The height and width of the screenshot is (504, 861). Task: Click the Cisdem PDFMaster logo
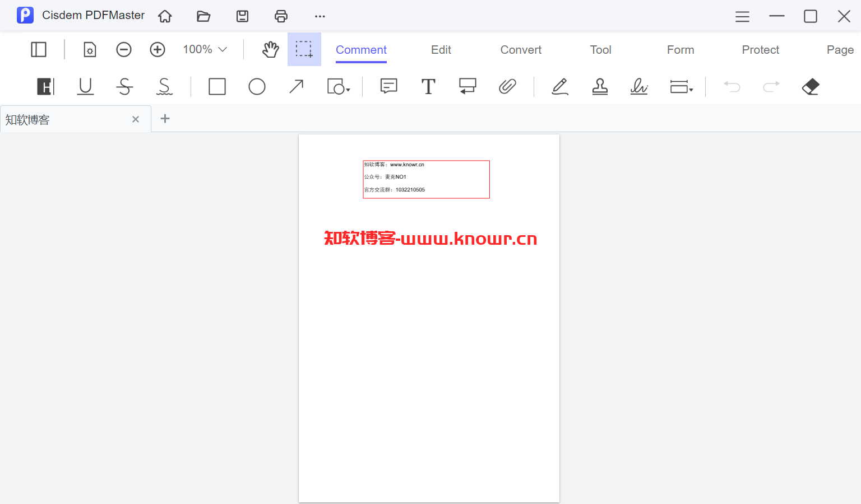25,15
